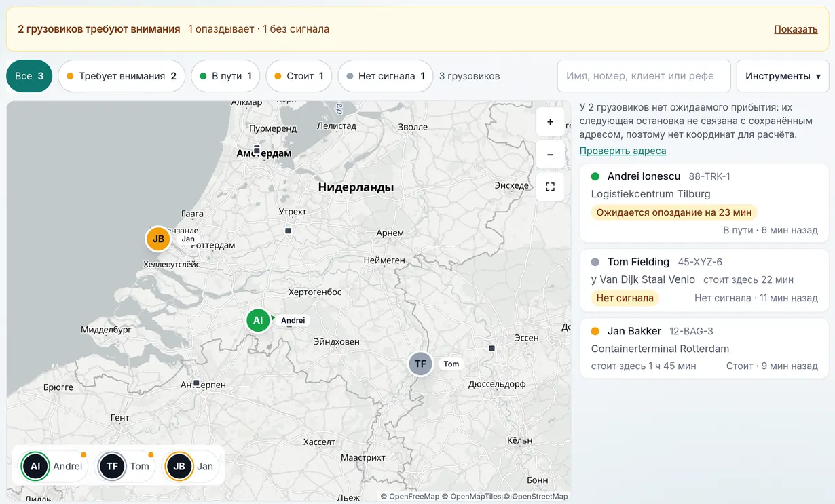Filter trucks by Стоит status
Viewport: 835px width, 504px height.
pos(299,76)
